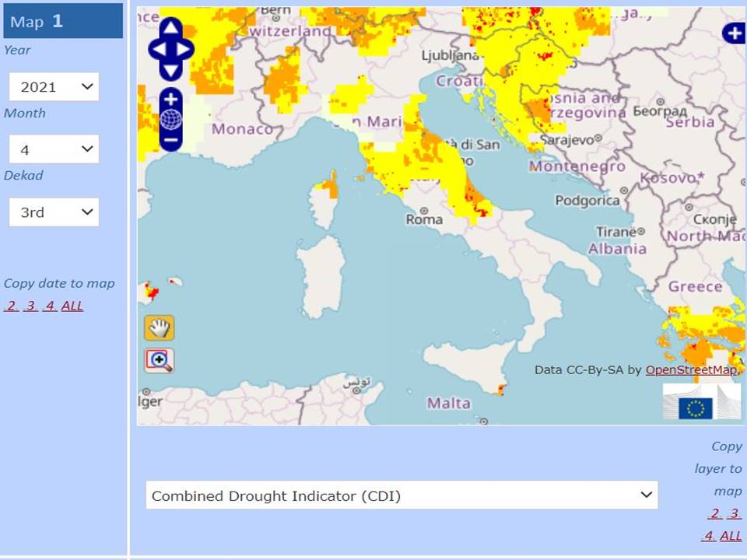Screen dimensions: 747x560
Task: Open the Month dropdown showing 4
Action: pos(54,149)
